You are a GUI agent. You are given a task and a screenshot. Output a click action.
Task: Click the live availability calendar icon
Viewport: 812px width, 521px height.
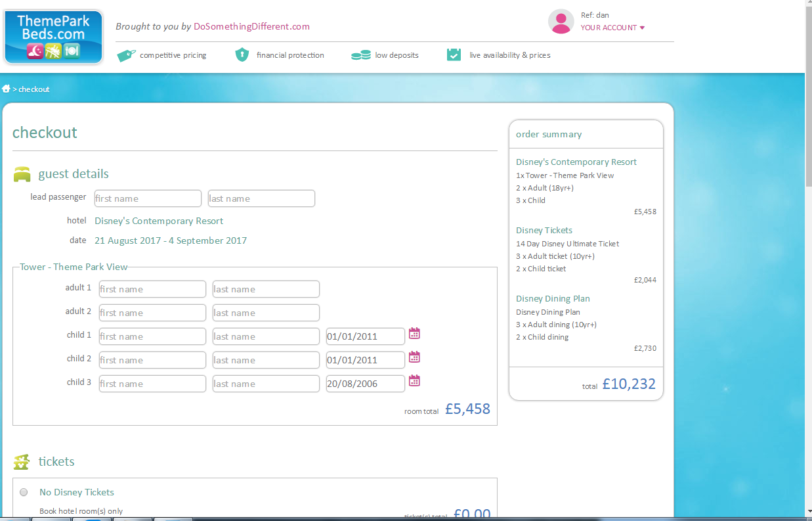454,55
